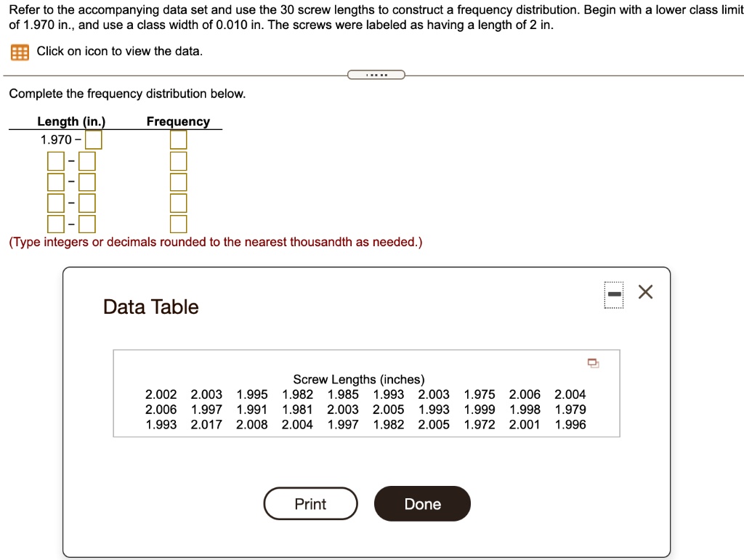The height and width of the screenshot is (560, 744).
Task: Click the X to dismiss the Screw Lengths popup
Action: pyautogui.click(x=645, y=292)
